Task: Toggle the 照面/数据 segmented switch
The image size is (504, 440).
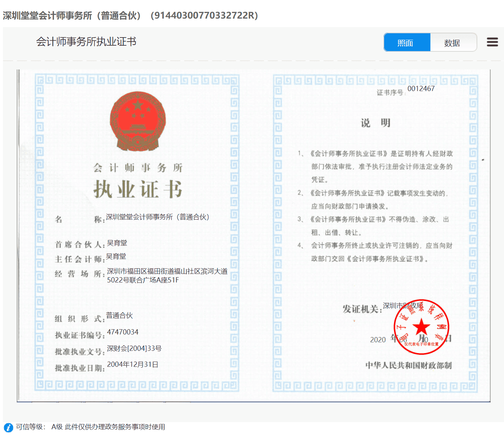Action: point(430,42)
